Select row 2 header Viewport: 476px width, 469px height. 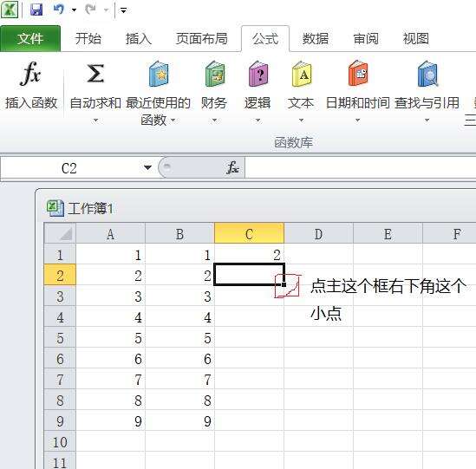pyautogui.click(x=60, y=276)
